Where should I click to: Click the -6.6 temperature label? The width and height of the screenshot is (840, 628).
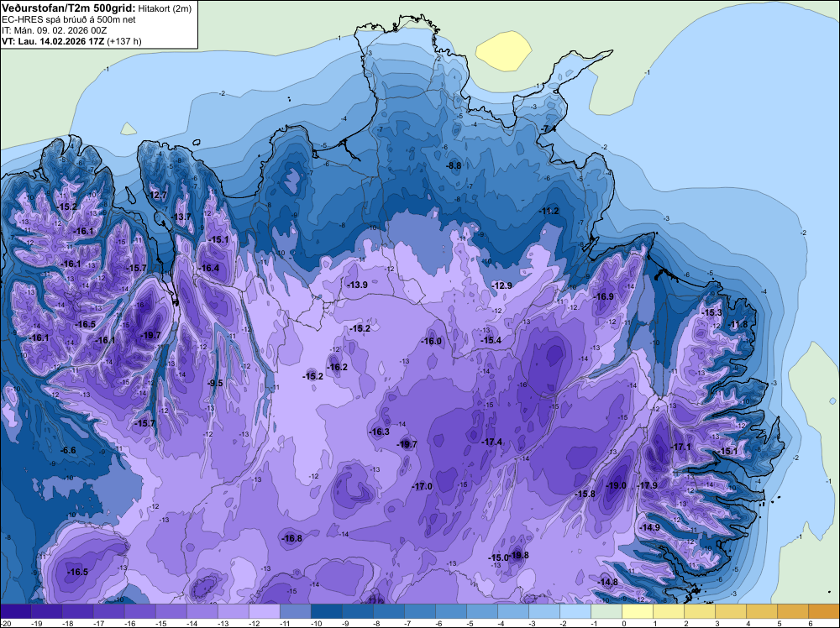tap(68, 450)
